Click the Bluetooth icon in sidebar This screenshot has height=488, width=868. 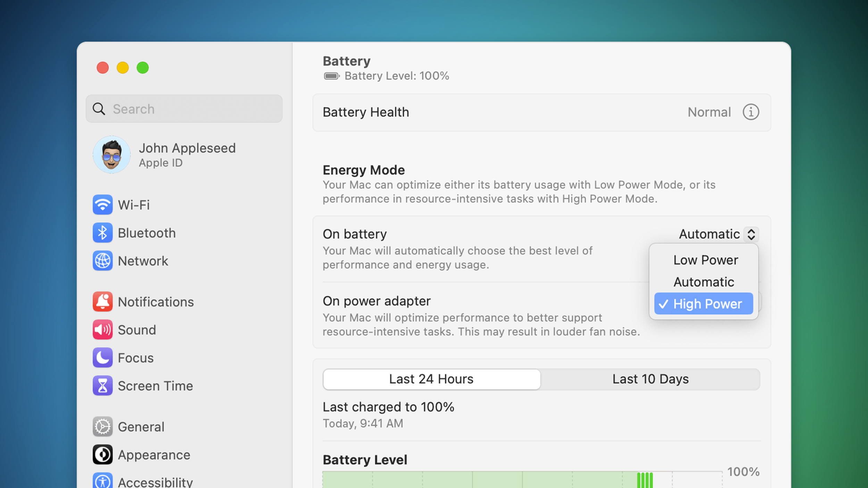pos(102,233)
